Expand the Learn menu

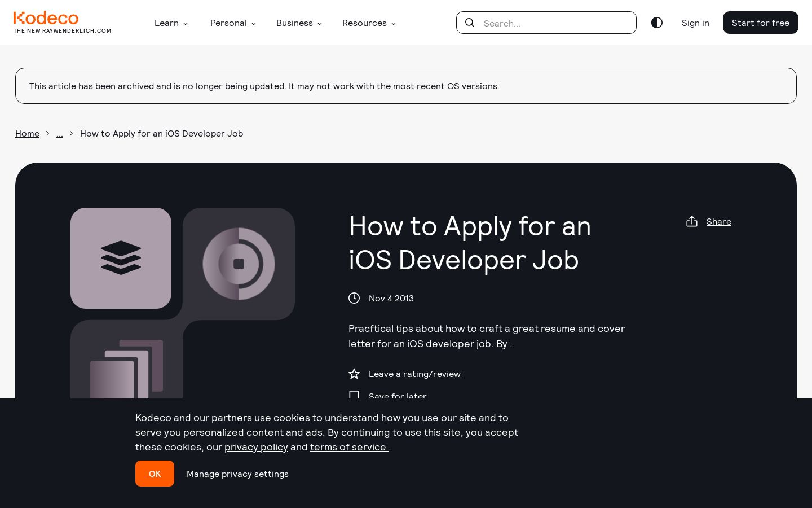tap(171, 23)
